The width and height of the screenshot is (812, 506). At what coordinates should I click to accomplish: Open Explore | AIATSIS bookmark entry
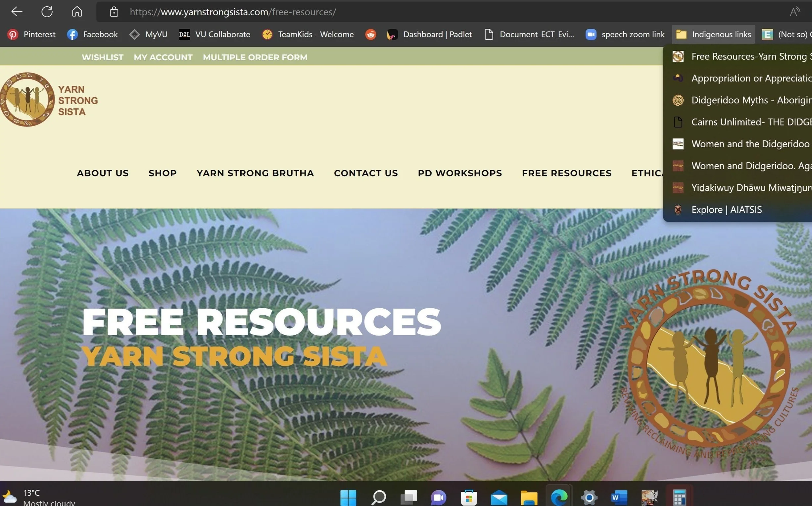(x=726, y=210)
